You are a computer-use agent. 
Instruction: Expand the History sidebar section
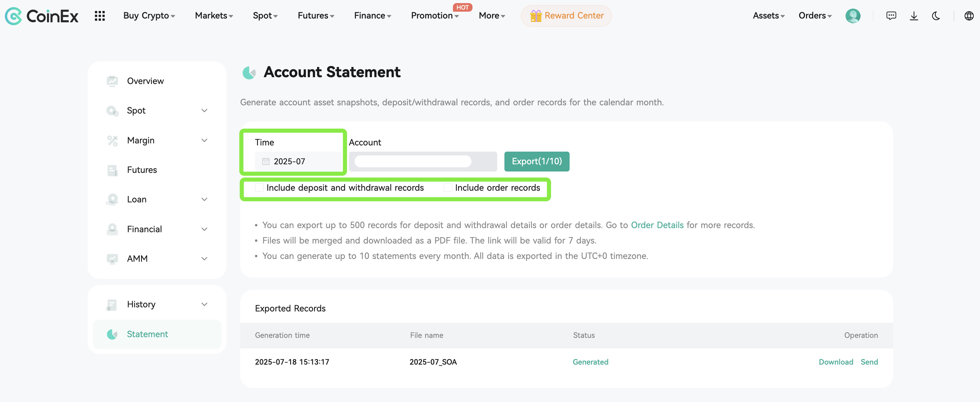(205, 304)
